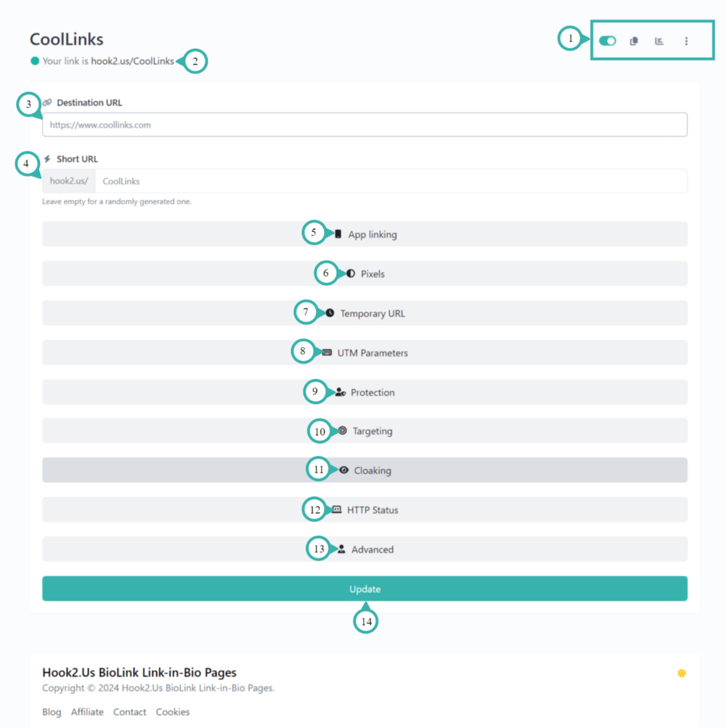
Task: Expand the Pixels section
Action: pos(371,274)
